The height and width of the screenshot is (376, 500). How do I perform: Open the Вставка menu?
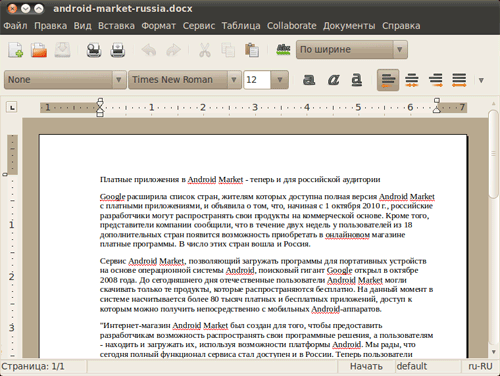pos(116,26)
